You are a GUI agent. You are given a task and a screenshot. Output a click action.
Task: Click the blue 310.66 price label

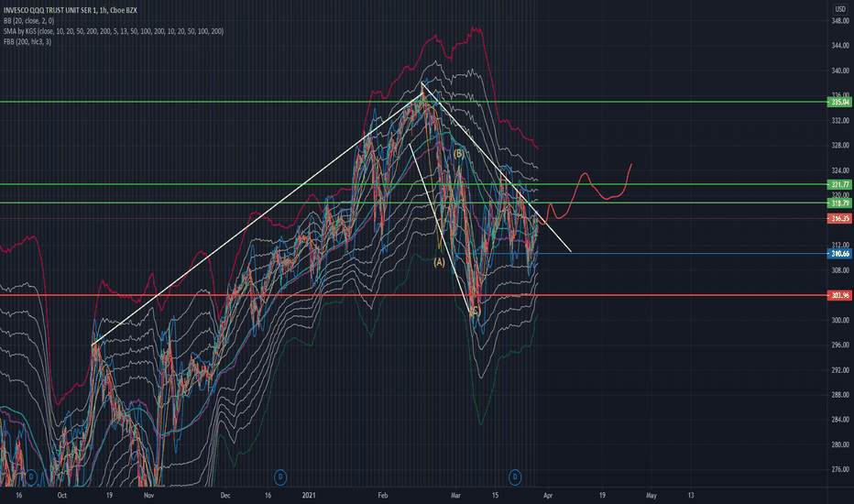[x=839, y=254]
